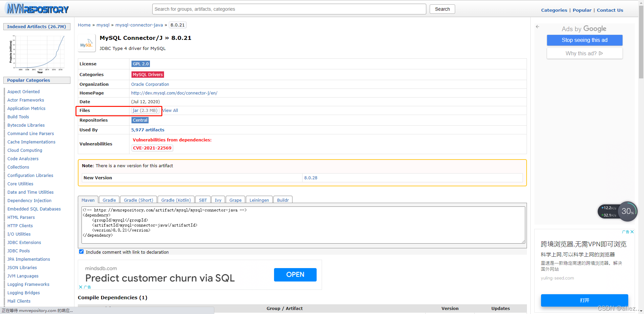This screenshot has height=314, width=644.
Task: Open new version 8.0.28 link
Action: [311, 178]
